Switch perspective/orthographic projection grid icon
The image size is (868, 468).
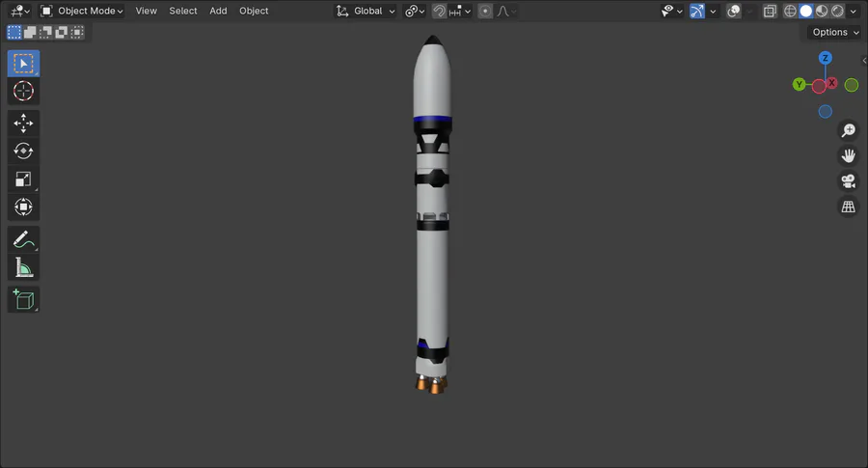click(848, 206)
